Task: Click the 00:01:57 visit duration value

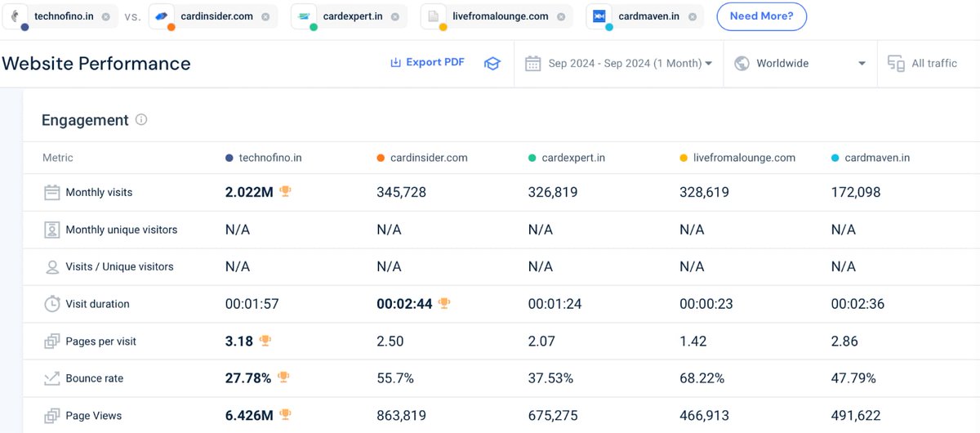Action: 252,304
